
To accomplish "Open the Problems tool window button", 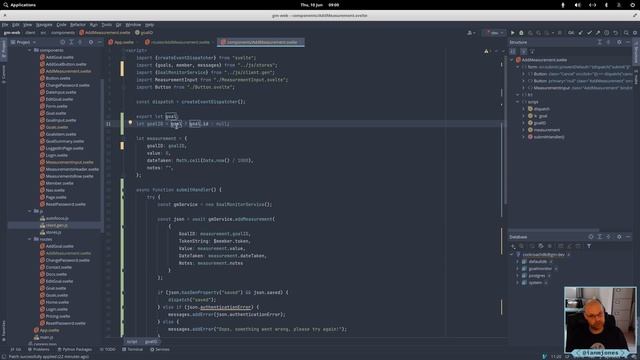I will (38, 349).
